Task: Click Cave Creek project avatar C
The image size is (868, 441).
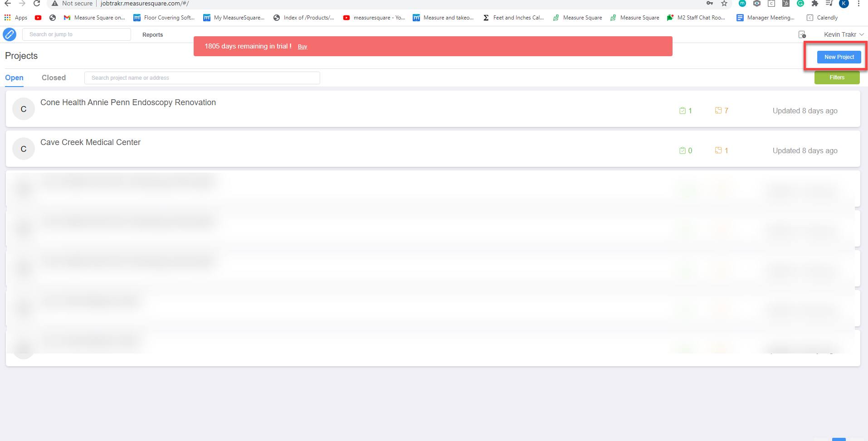Action: point(24,149)
